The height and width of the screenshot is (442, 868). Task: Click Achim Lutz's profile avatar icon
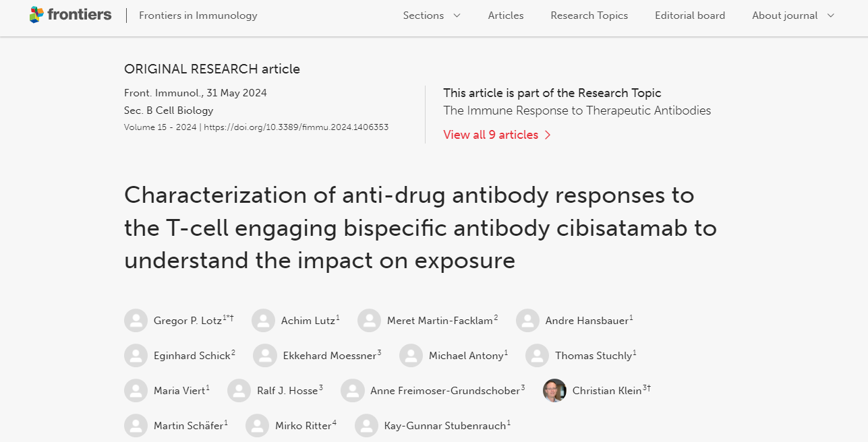(263, 321)
